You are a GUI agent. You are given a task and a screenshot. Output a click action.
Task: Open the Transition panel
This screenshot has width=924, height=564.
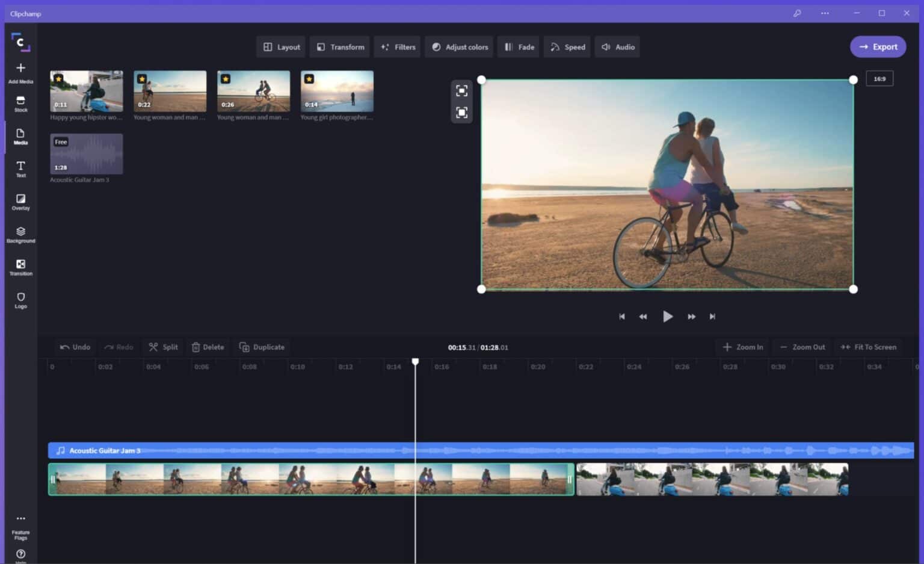20,267
